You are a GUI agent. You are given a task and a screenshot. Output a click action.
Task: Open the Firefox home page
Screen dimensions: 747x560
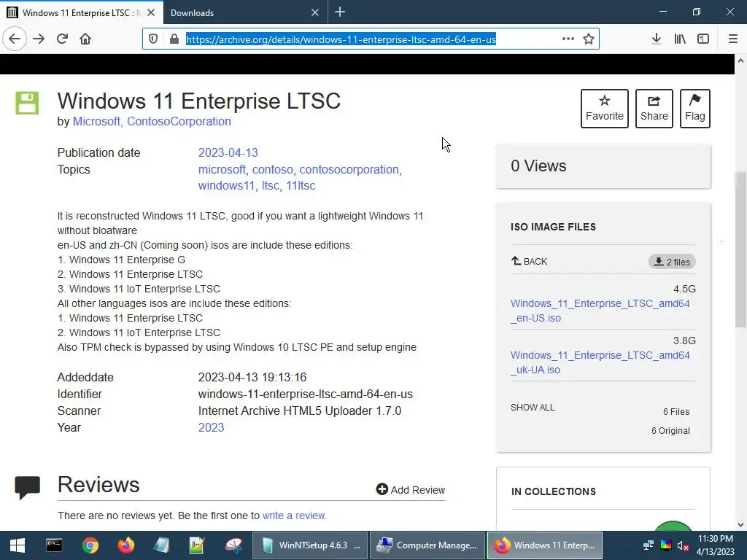85,39
